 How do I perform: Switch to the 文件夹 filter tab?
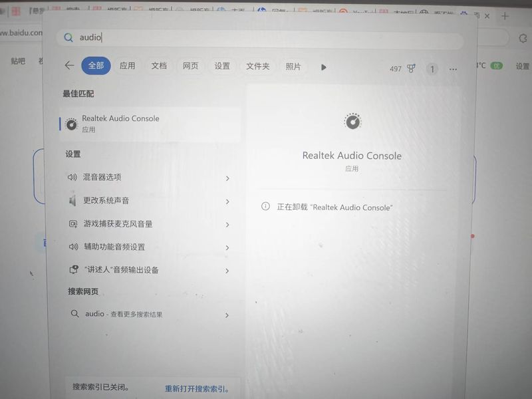click(257, 66)
